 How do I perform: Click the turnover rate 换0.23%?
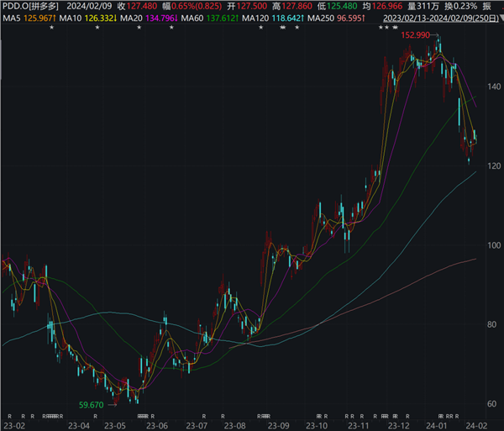(461, 6)
